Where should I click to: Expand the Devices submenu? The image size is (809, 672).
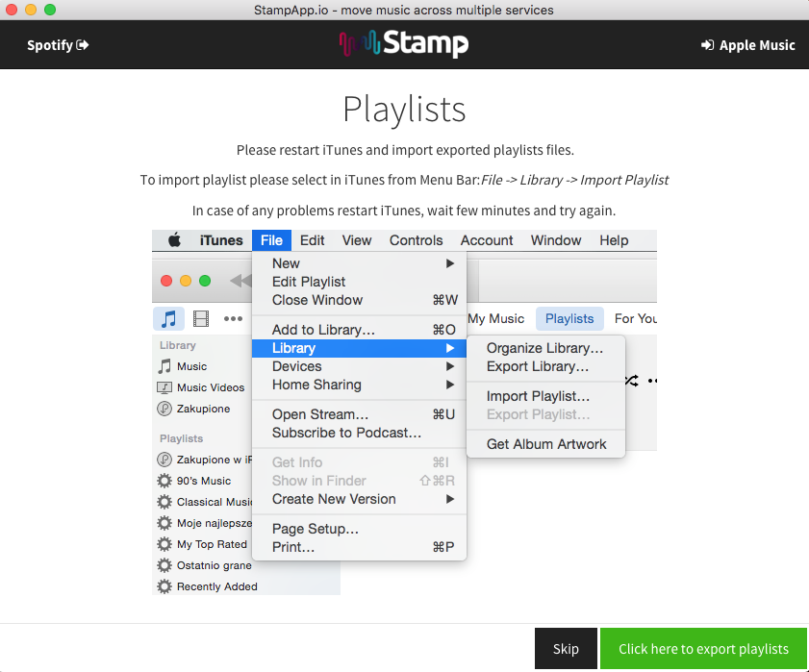pyautogui.click(x=449, y=366)
